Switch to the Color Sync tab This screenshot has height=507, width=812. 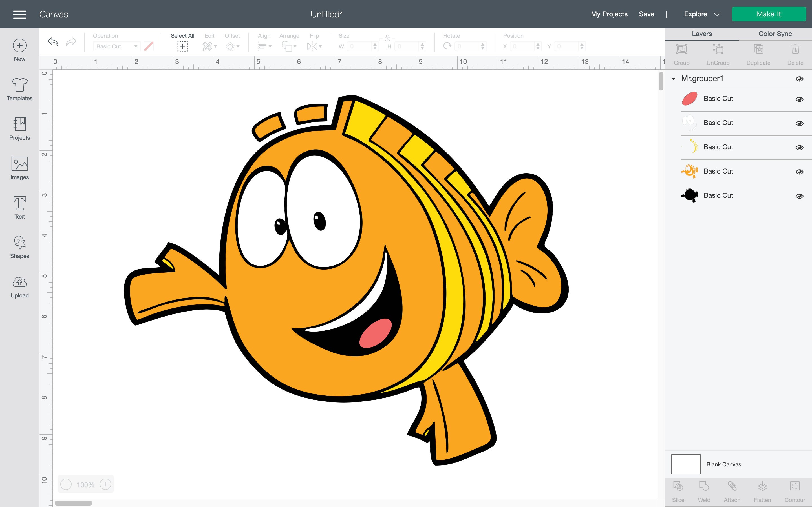pyautogui.click(x=775, y=34)
